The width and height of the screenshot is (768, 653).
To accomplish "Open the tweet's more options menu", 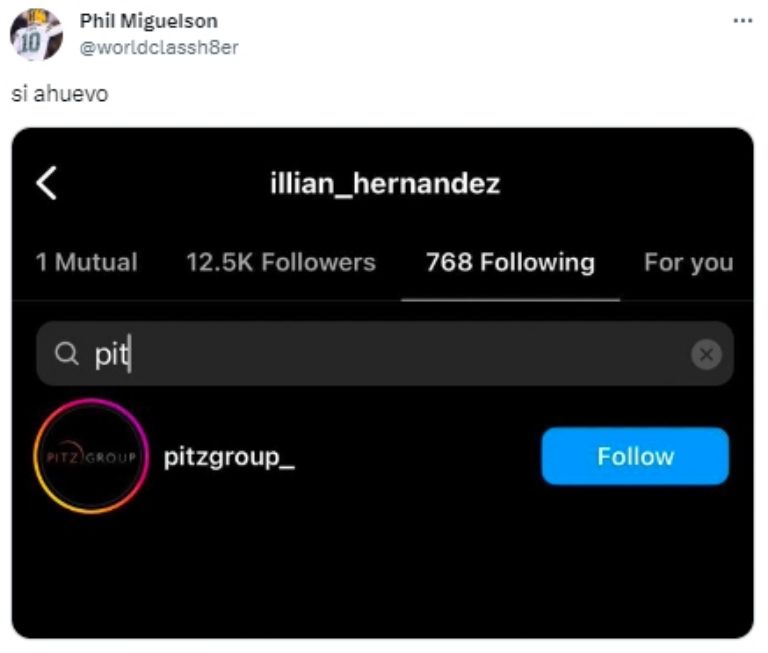I will [x=742, y=20].
